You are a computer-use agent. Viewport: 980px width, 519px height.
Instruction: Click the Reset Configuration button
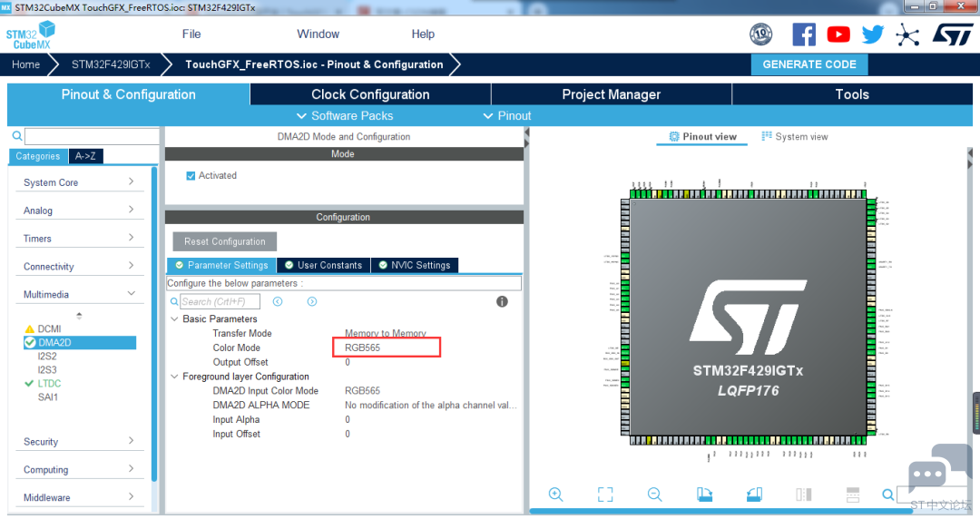225,241
